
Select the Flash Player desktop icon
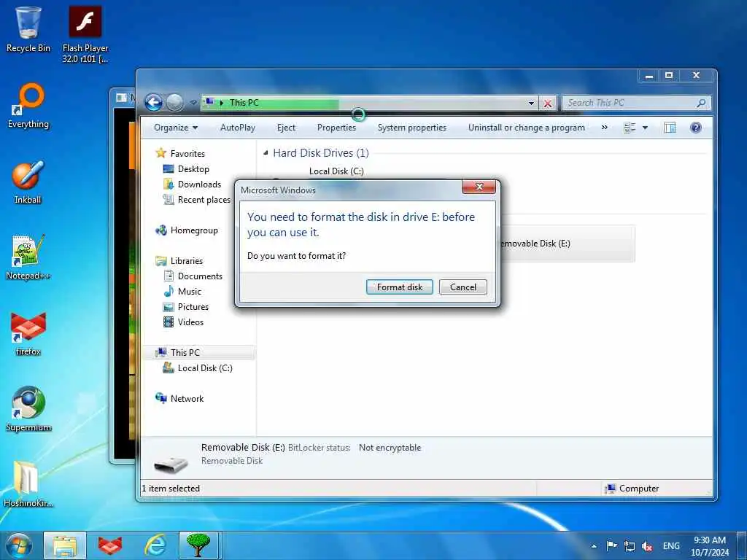85,34
